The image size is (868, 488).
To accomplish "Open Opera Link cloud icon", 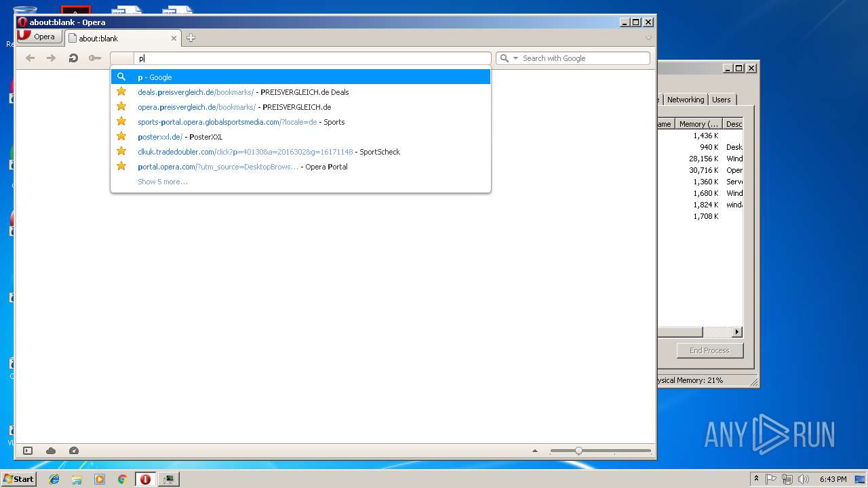I will pyautogui.click(x=51, y=451).
